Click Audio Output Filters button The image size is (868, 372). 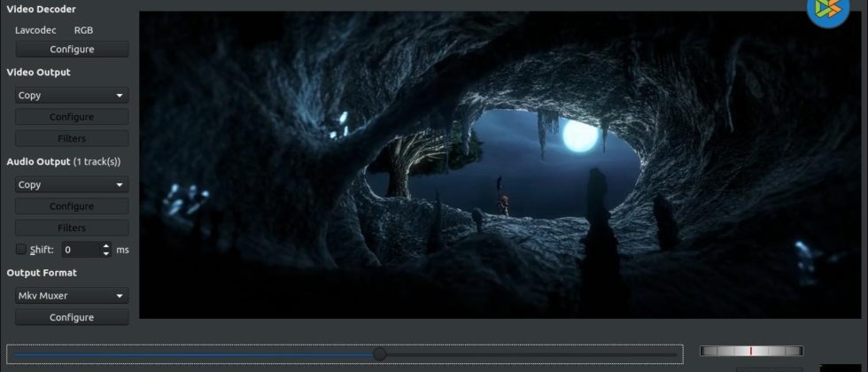[72, 228]
